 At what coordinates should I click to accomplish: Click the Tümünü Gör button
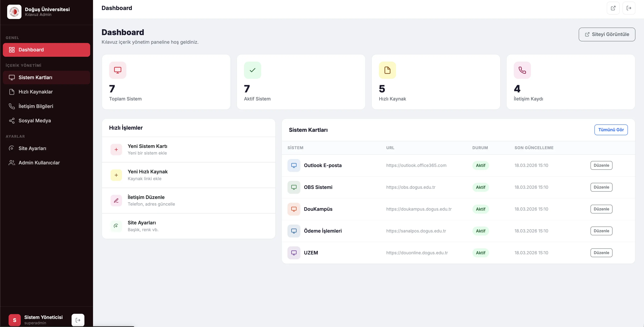(x=611, y=130)
